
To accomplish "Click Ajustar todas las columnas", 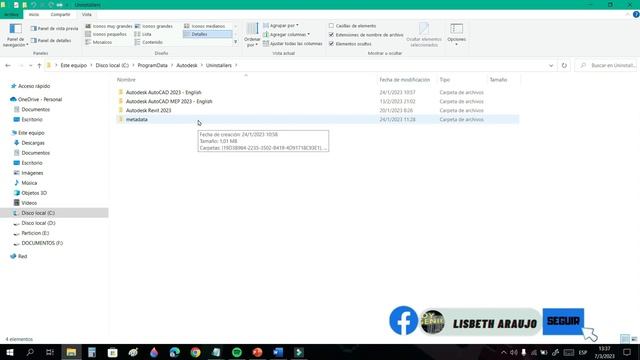I will coord(293,43).
